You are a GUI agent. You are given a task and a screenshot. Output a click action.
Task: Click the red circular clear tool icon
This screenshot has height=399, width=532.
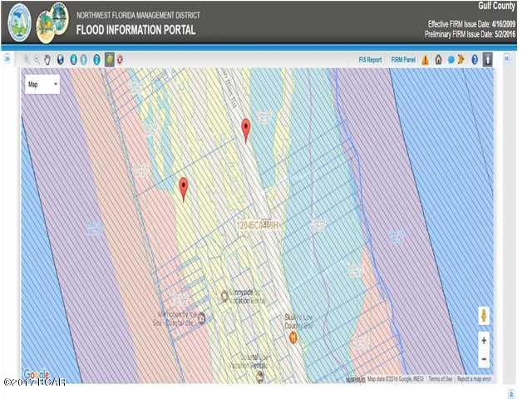pos(120,60)
